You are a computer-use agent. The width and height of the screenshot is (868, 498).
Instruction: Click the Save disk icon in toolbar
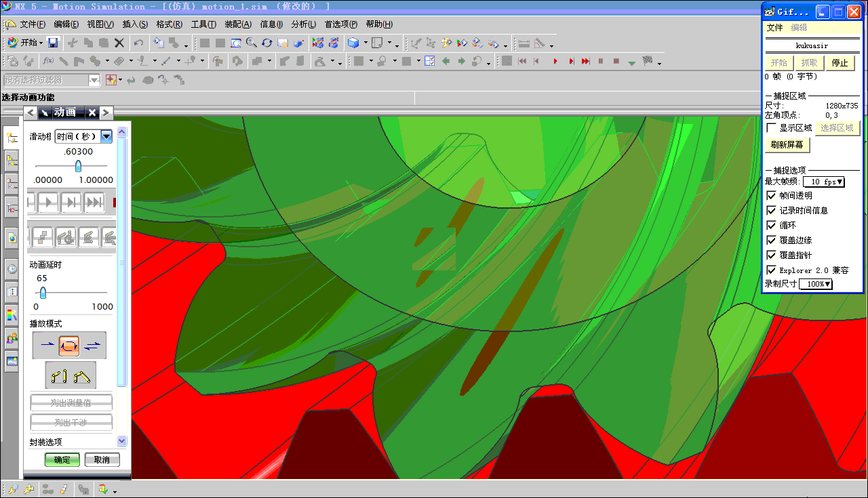point(54,43)
